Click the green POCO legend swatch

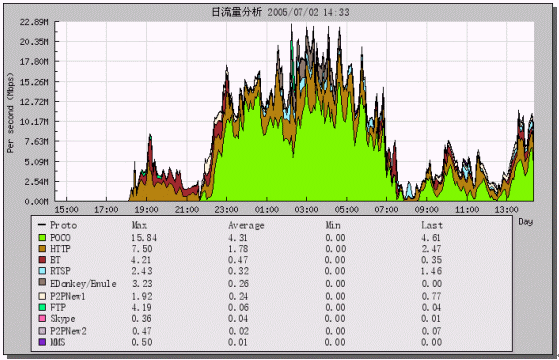[42, 237]
